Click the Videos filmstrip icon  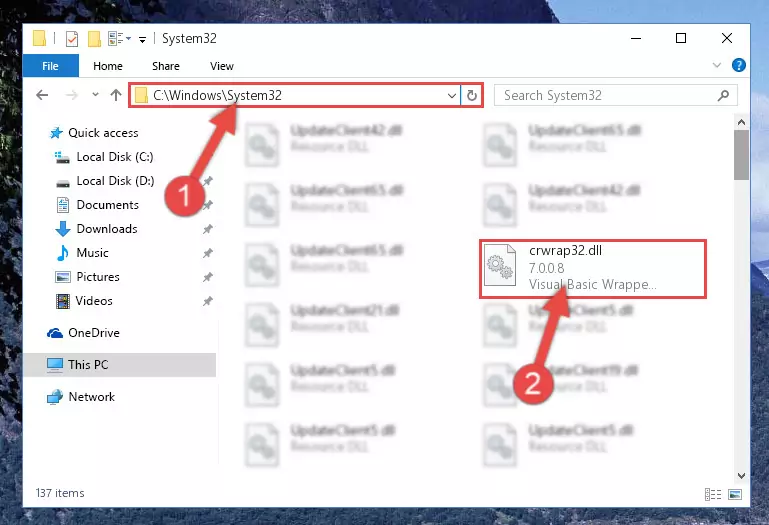(x=63, y=301)
